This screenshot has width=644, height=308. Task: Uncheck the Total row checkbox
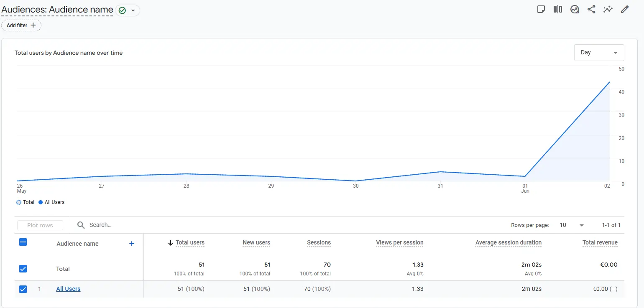coord(23,269)
